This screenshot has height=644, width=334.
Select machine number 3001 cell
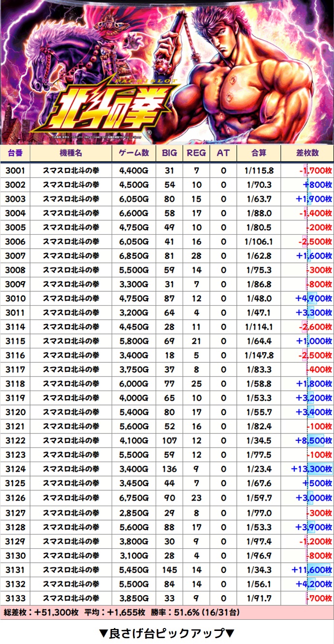pyautogui.click(x=15, y=170)
